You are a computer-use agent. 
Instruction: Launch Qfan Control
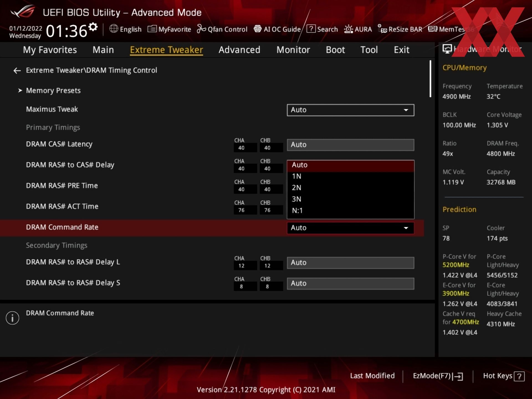222,29
